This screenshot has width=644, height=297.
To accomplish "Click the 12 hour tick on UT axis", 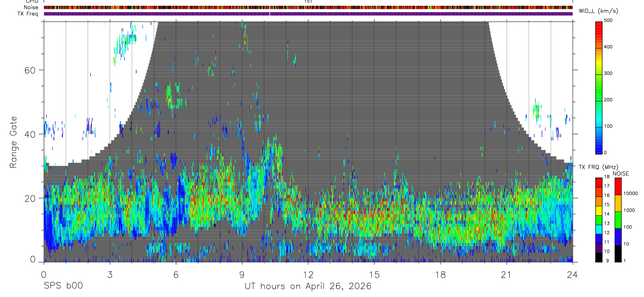I will (308, 274).
